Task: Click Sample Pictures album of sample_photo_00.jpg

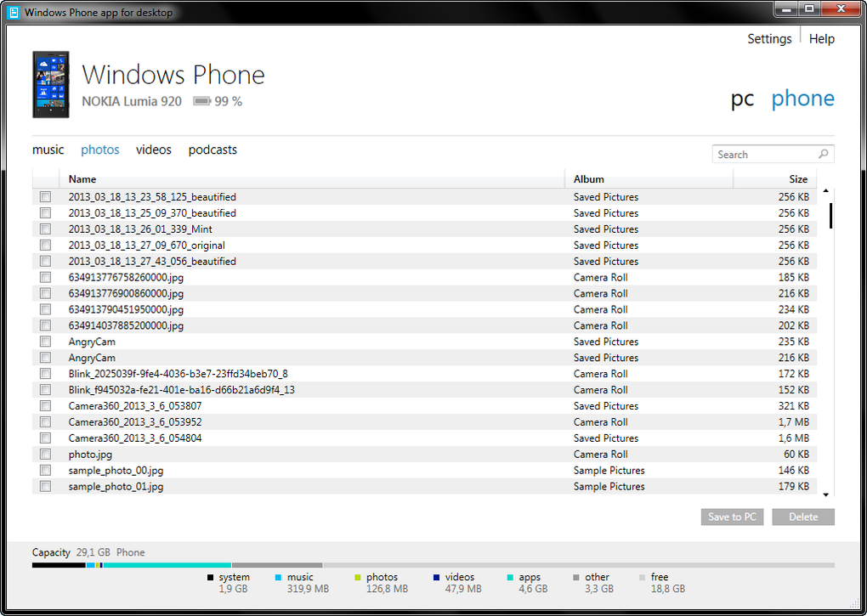Action: [609, 470]
